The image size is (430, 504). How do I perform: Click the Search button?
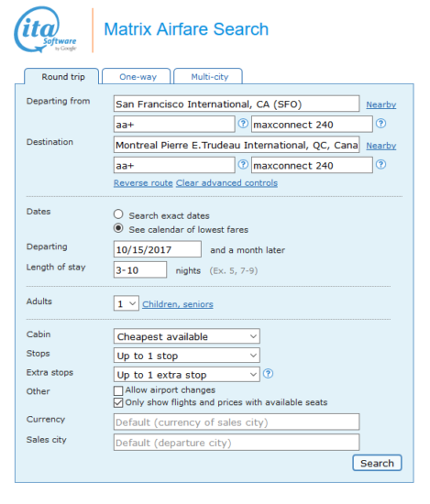(377, 463)
